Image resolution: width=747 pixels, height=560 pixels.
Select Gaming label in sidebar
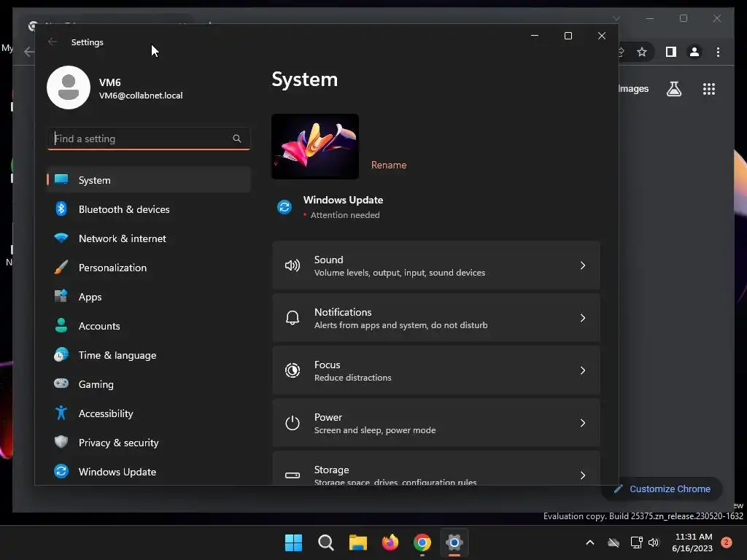pos(96,384)
